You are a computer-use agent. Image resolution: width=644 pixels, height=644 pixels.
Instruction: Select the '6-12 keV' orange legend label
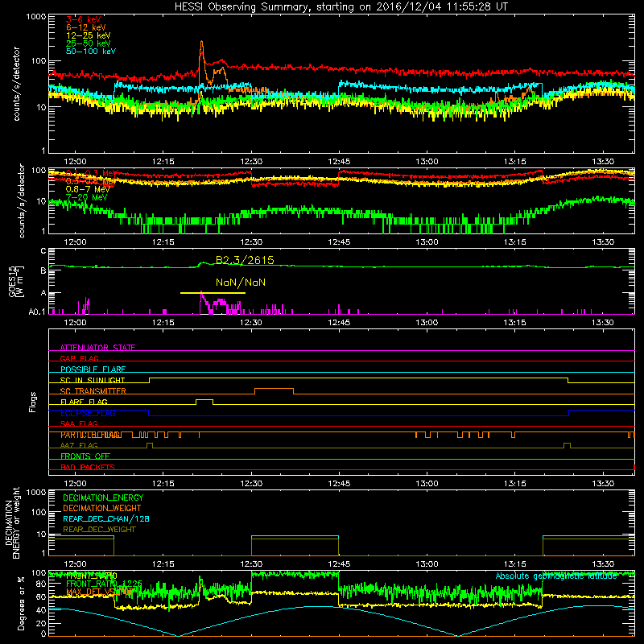(86, 27)
